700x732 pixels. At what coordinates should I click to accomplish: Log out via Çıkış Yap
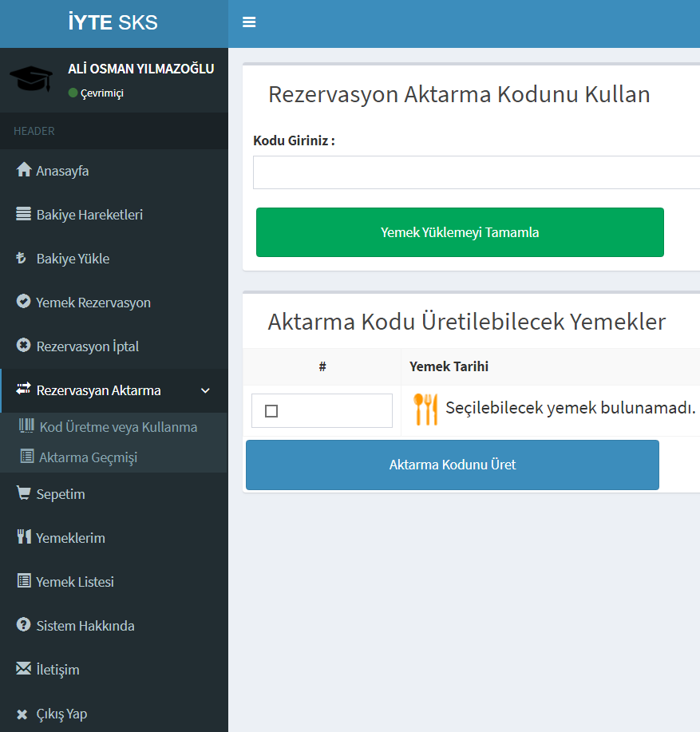tap(61, 714)
